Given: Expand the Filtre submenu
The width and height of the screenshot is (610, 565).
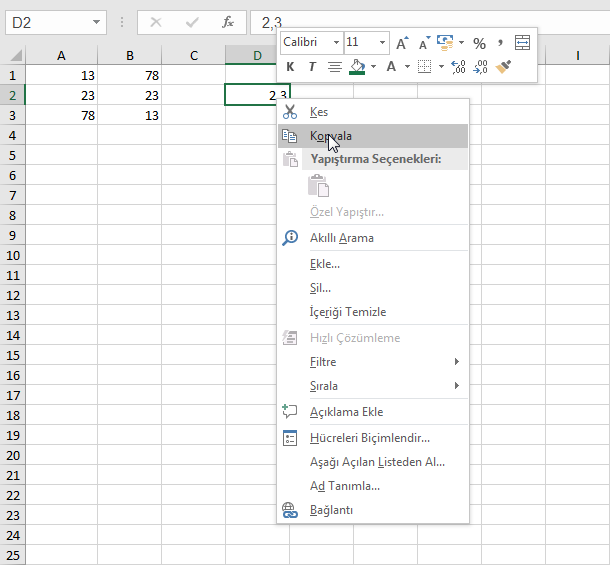Looking at the screenshot, I should (373, 362).
